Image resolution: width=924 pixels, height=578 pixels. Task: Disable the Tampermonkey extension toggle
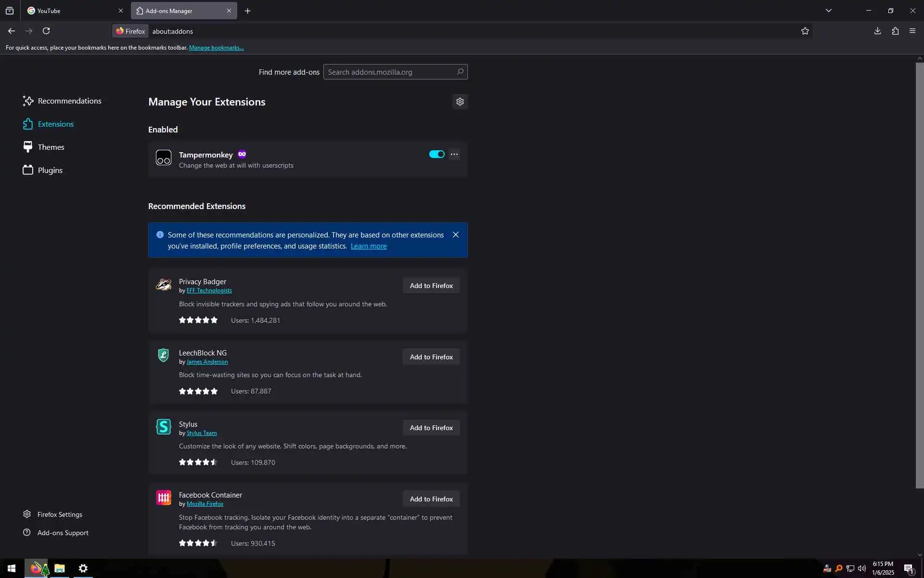(436, 154)
